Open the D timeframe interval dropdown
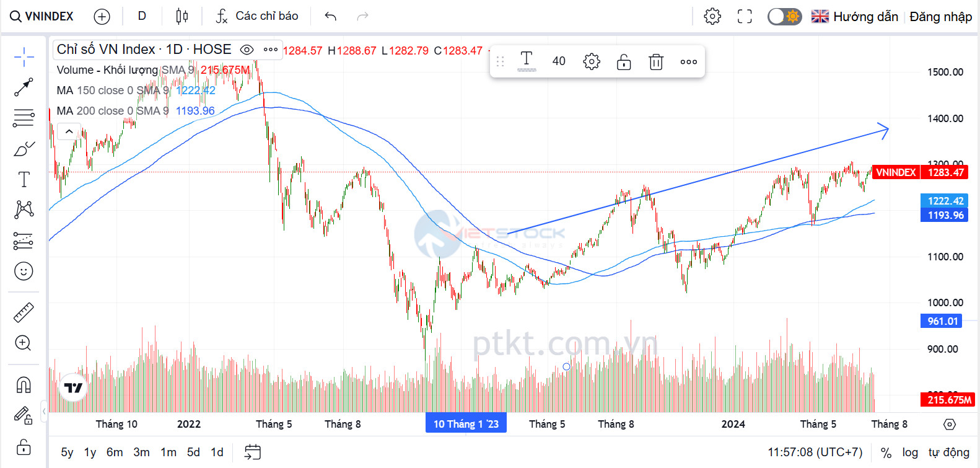Viewport: 980px width, 468px height. [142, 16]
